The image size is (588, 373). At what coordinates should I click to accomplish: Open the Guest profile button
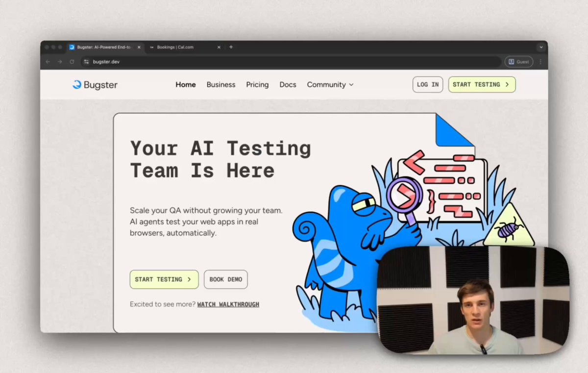coord(519,62)
